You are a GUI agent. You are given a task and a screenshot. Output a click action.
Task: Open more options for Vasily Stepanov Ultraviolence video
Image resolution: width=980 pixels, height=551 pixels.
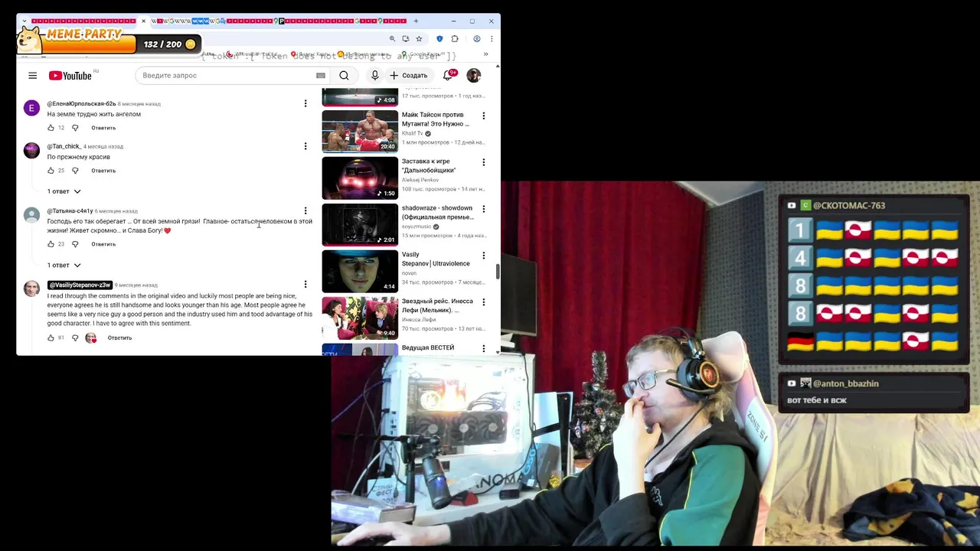coord(483,256)
